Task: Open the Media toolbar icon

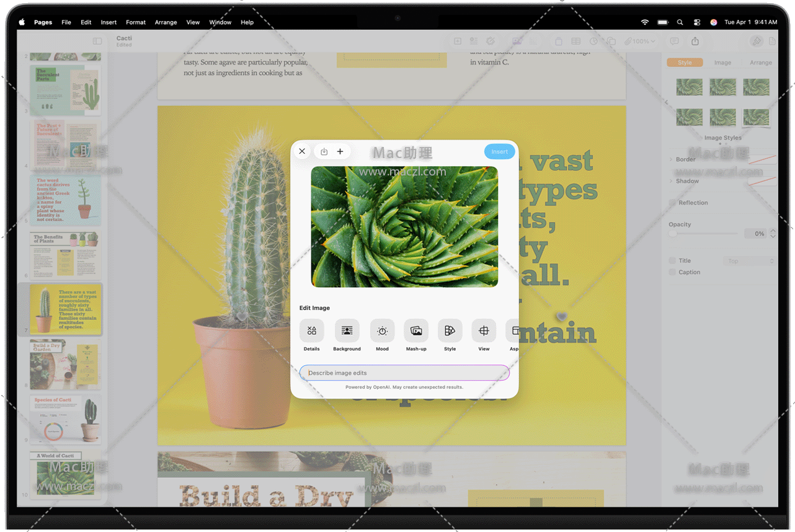Action: [517, 41]
